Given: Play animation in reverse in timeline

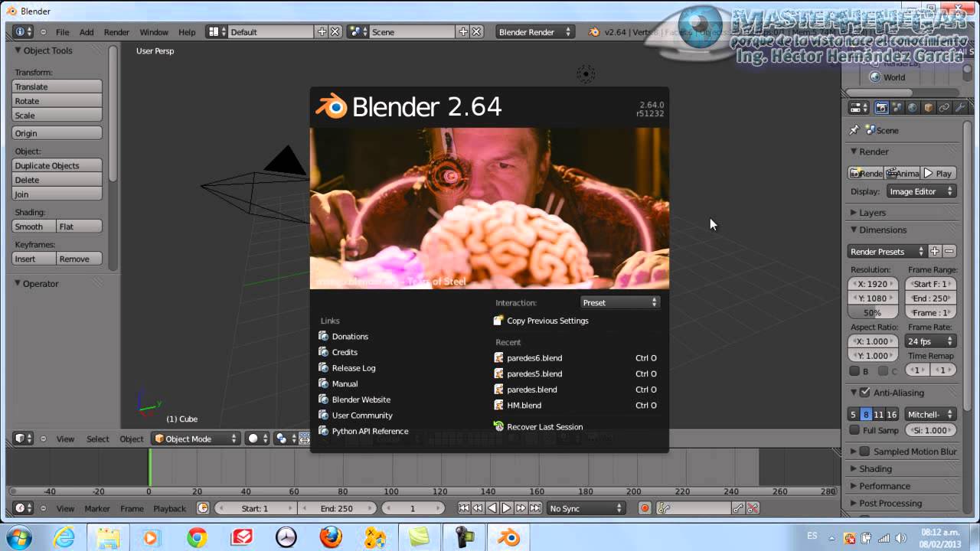Looking at the screenshot, I should point(492,508).
